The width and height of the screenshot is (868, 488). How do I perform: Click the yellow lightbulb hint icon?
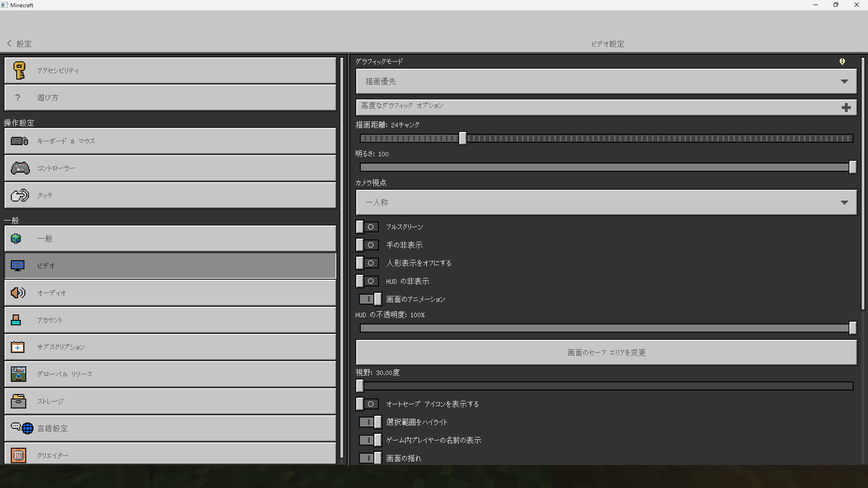click(x=842, y=61)
